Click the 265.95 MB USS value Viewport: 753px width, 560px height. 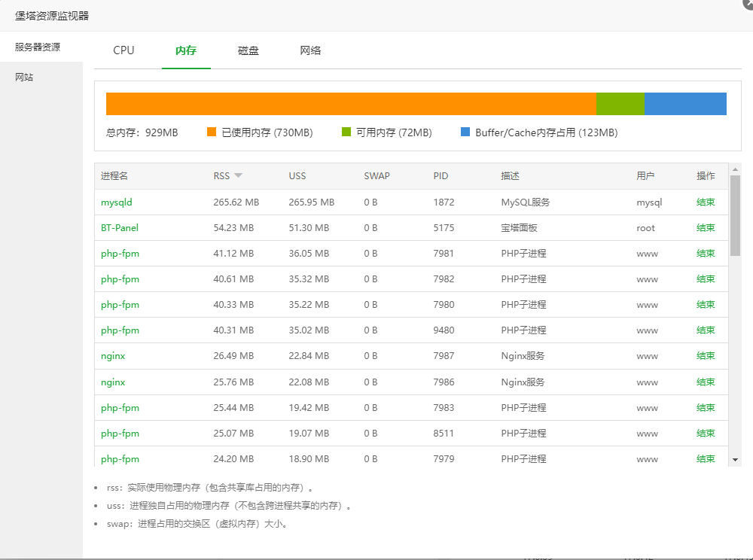click(x=311, y=202)
